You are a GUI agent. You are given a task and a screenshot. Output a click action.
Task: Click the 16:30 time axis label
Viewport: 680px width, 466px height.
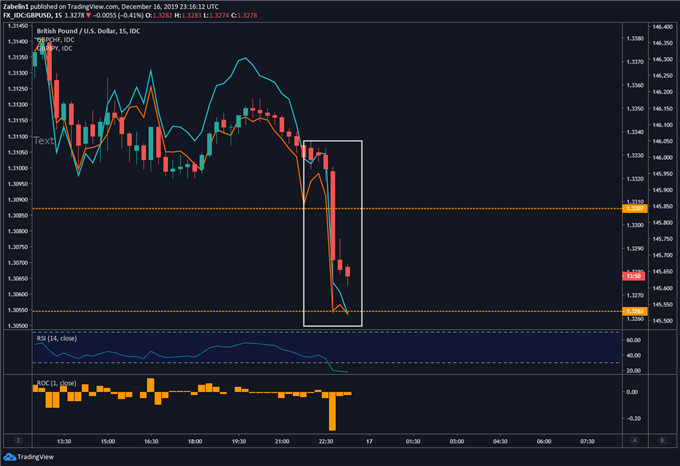[151, 441]
